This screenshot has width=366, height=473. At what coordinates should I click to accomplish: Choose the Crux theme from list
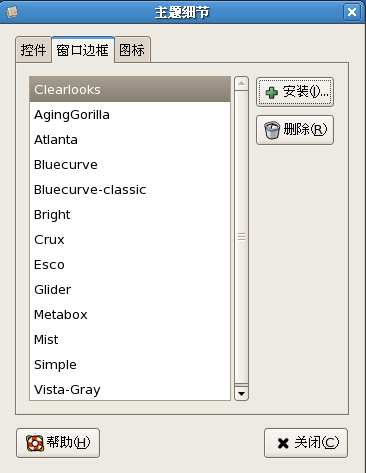pos(130,240)
